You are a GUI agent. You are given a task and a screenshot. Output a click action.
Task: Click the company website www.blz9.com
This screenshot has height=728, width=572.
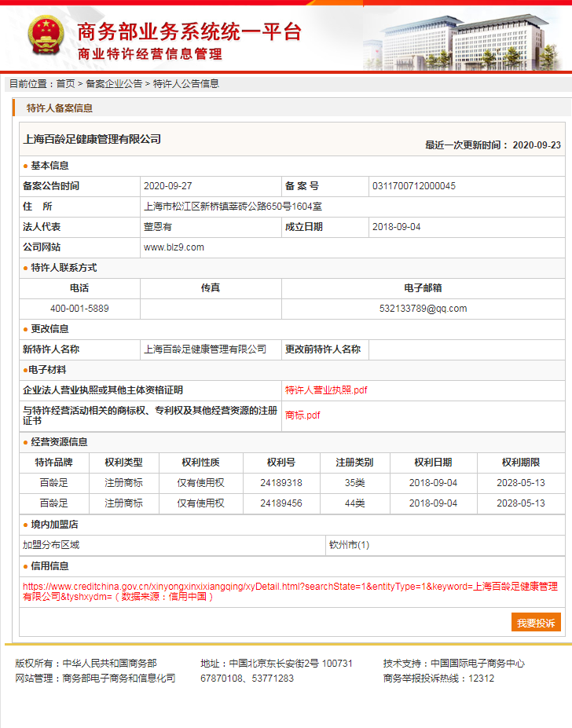click(174, 247)
